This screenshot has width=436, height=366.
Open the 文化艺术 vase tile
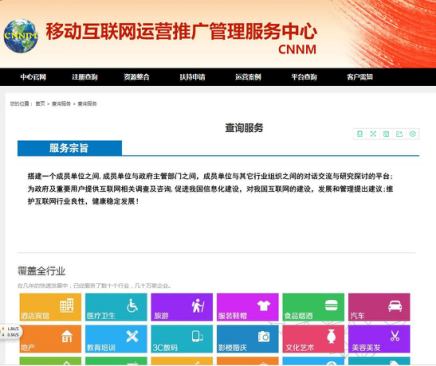[313, 339]
